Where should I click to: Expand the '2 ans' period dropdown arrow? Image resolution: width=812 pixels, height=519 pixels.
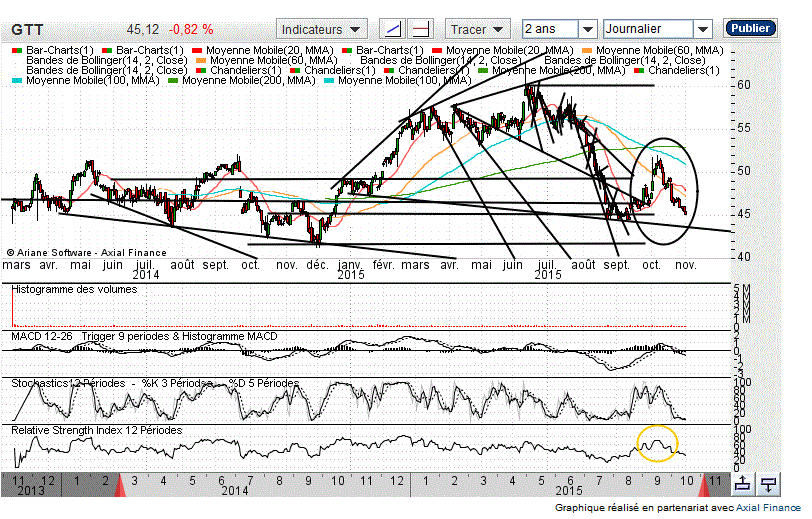pos(587,30)
